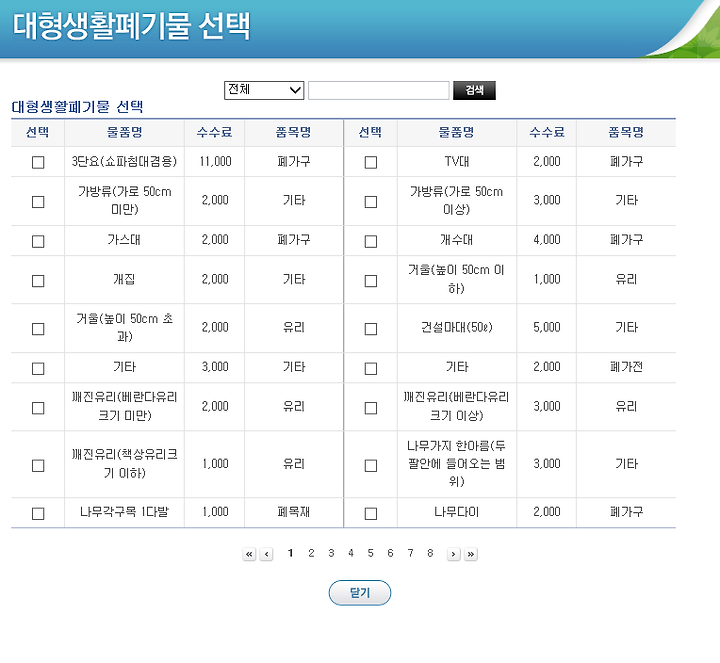The width and height of the screenshot is (720, 663).
Task: Check 깨진유리(베란다유리 크기 미만) box
Action: tap(38, 408)
